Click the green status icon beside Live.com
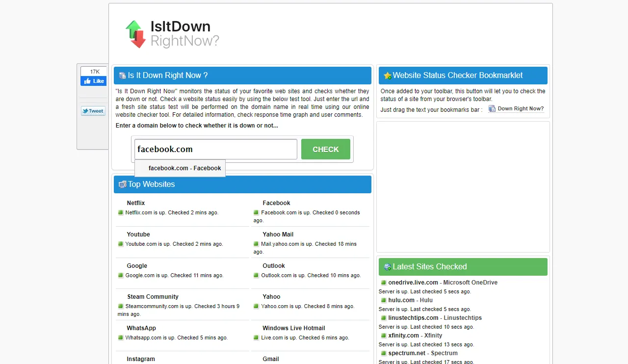 click(x=256, y=338)
